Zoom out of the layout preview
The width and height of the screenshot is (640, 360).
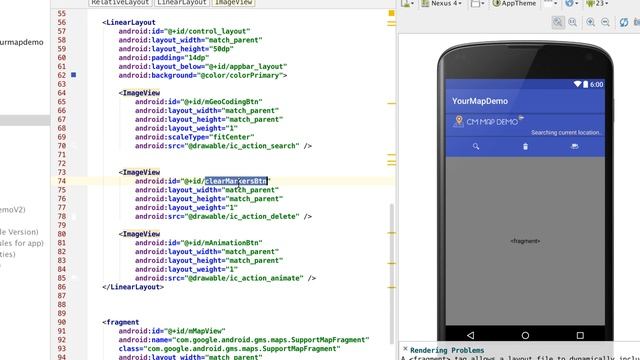coord(605,22)
